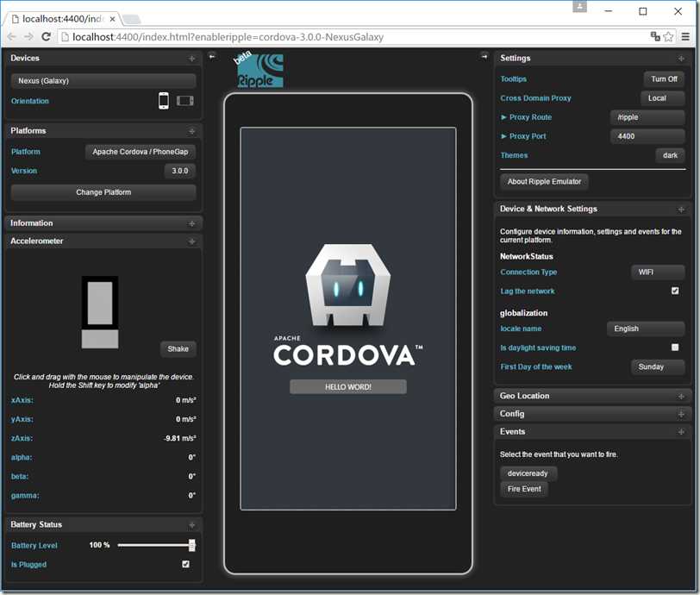Open Connection Type WIFI dropdown
700x595 pixels.
click(658, 272)
